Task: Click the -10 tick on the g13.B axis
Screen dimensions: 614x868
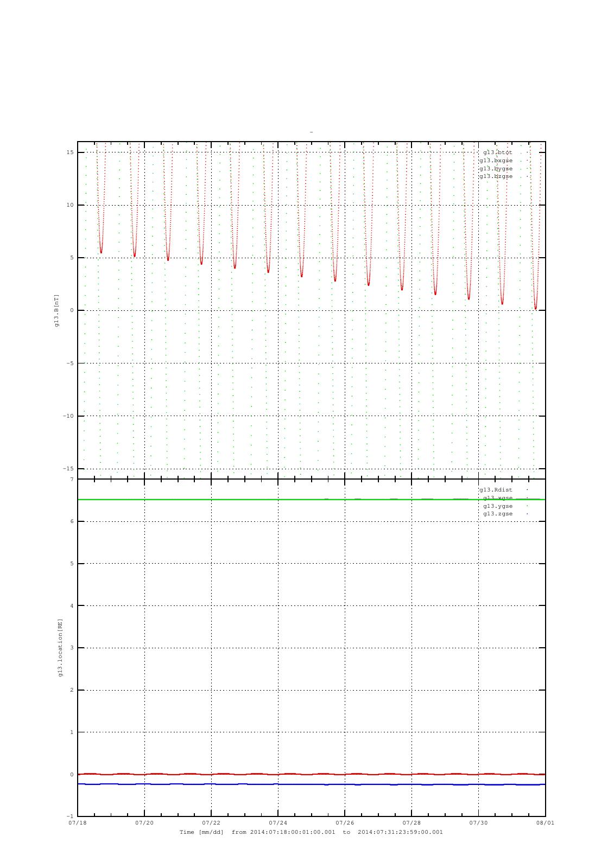Action: click(x=68, y=416)
